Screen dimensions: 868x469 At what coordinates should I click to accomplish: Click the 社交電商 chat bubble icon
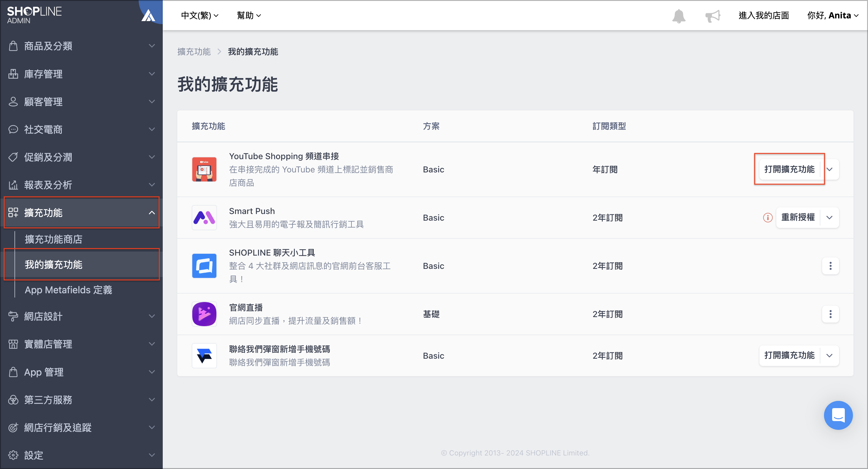point(13,129)
